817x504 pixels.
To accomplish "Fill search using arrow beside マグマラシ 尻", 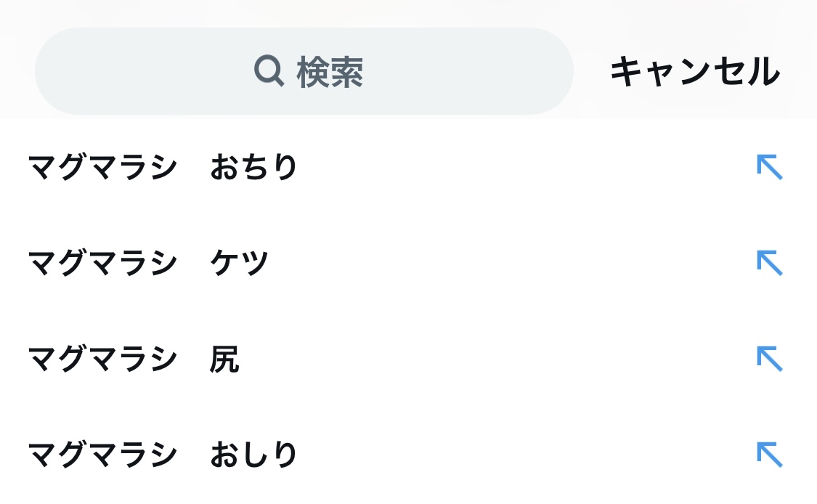I will [x=770, y=359].
